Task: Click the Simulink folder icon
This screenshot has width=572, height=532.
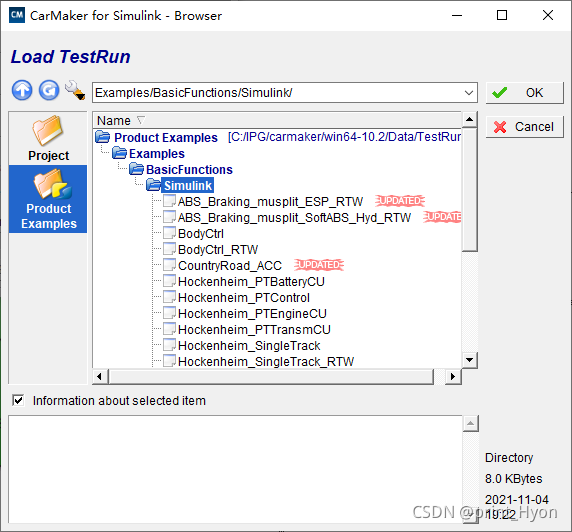Action: click(x=154, y=185)
